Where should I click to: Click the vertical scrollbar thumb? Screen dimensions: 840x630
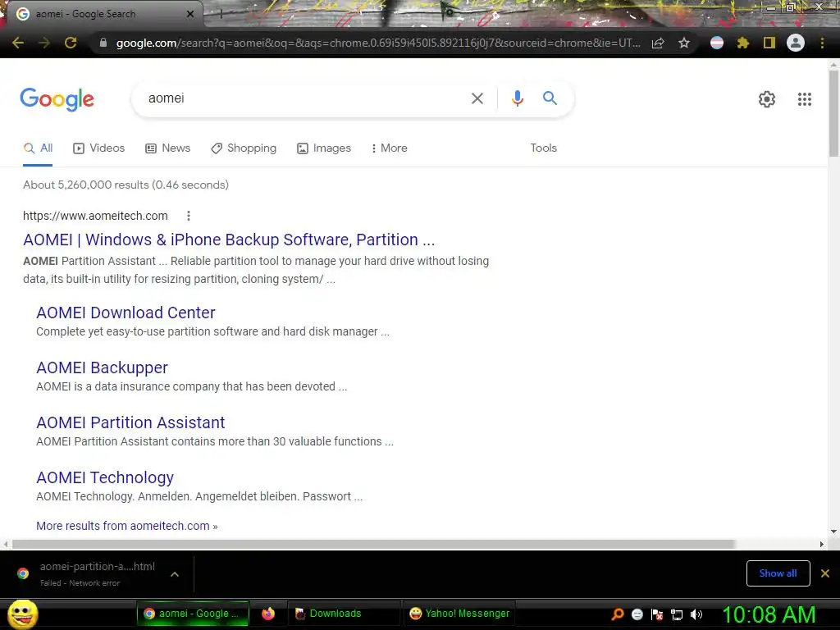[x=833, y=113]
